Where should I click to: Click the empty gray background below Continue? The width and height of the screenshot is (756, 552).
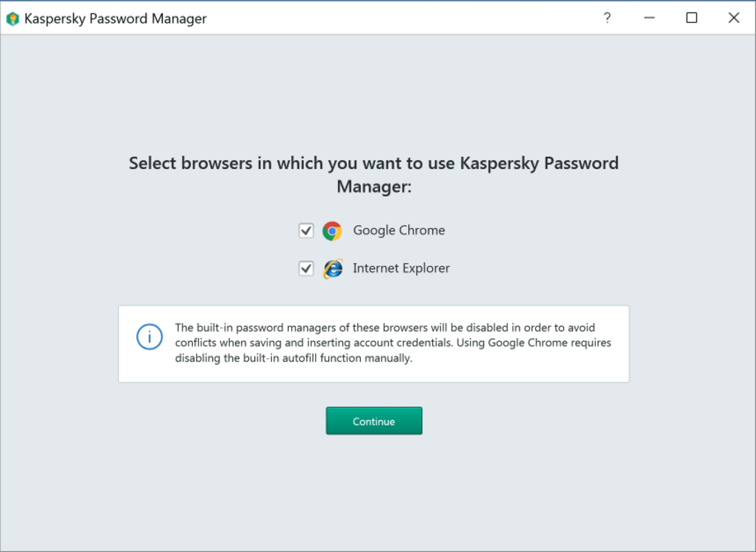tap(374, 489)
